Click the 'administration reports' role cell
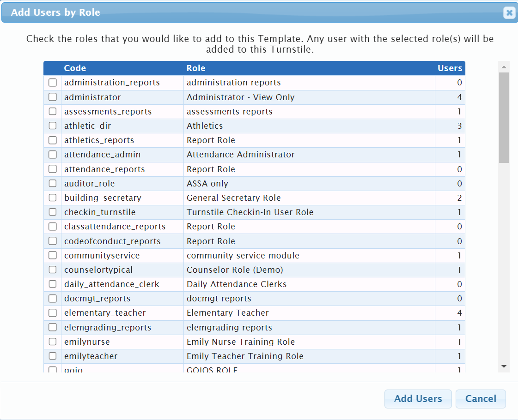This screenshot has width=518, height=420. coord(309,83)
